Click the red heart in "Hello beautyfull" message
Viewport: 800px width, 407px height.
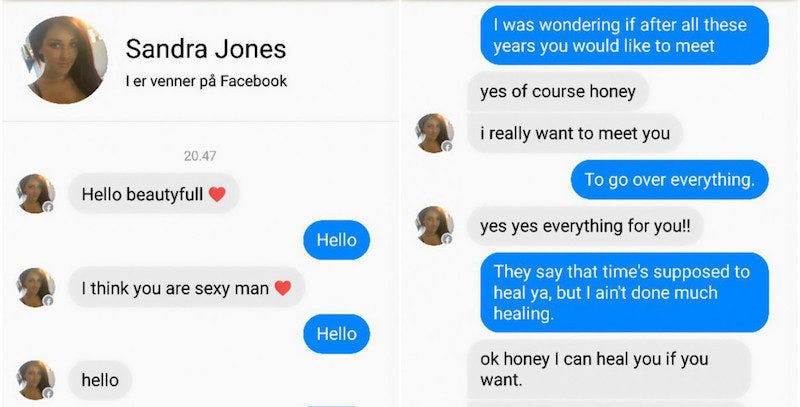(217, 194)
